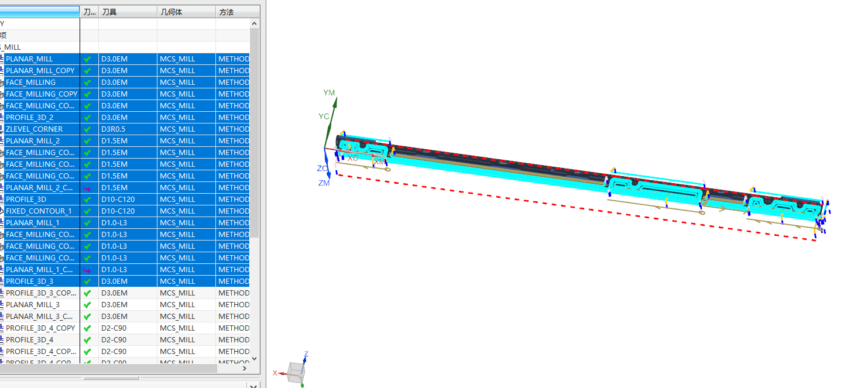Click the middle machined pocket on the part
868x388 pixels.
[x=656, y=190]
